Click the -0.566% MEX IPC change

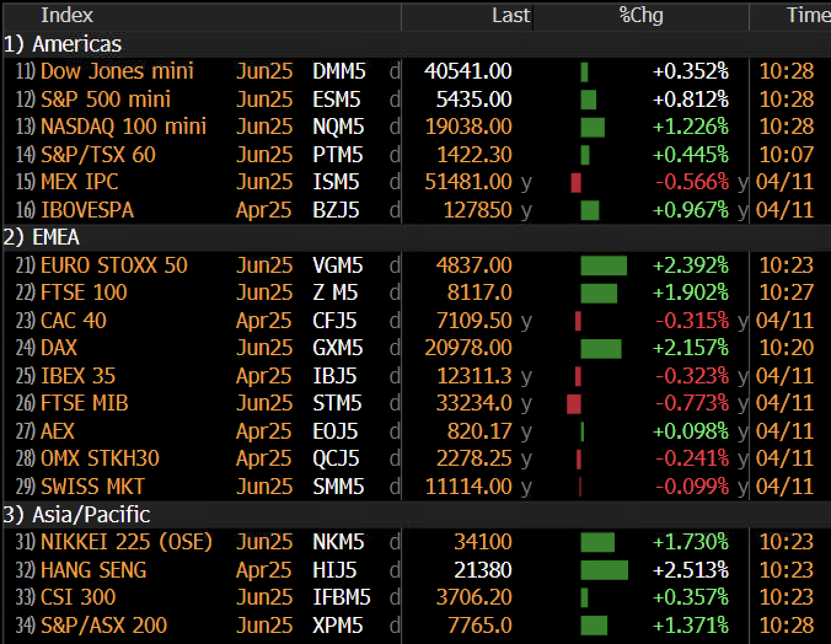point(692,182)
